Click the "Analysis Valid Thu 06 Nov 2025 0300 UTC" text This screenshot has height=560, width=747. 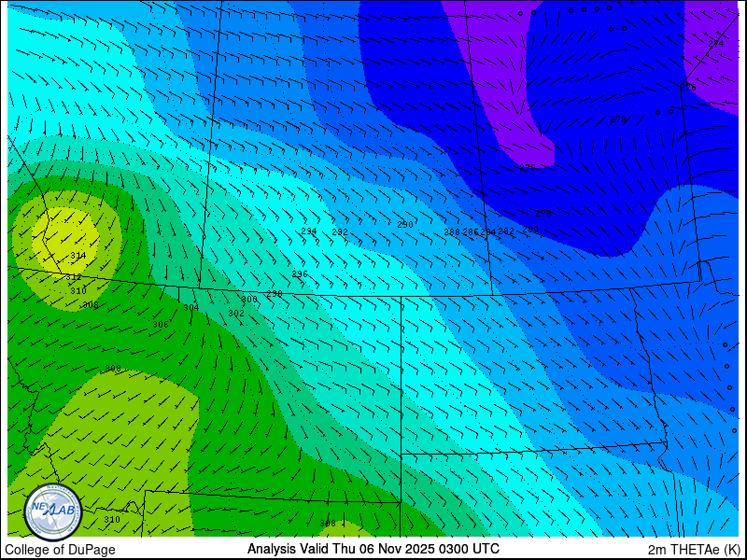click(x=373, y=549)
